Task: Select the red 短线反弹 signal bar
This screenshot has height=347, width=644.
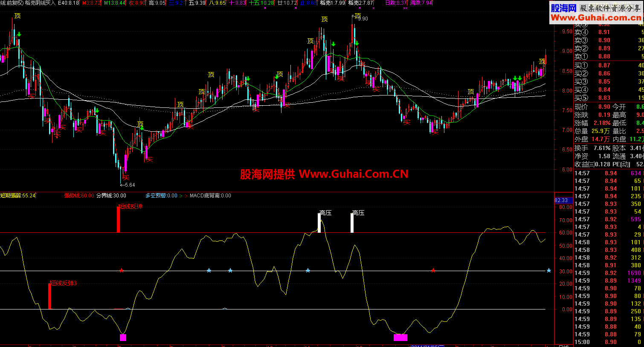Action: 118,219
